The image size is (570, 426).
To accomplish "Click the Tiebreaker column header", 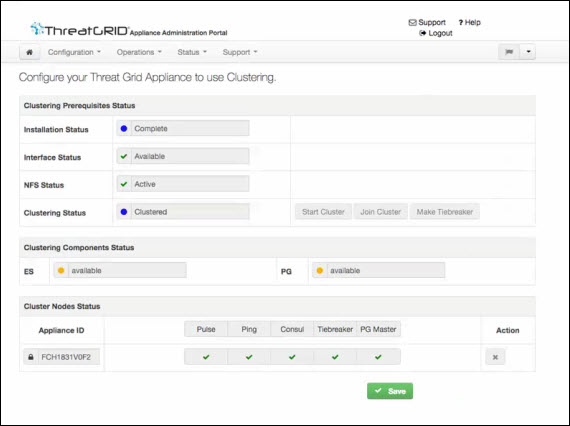I will [x=335, y=329].
